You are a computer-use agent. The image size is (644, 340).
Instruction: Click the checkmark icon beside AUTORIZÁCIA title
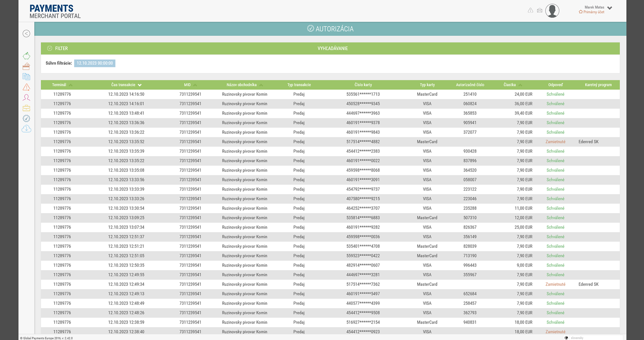(x=311, y=29)
